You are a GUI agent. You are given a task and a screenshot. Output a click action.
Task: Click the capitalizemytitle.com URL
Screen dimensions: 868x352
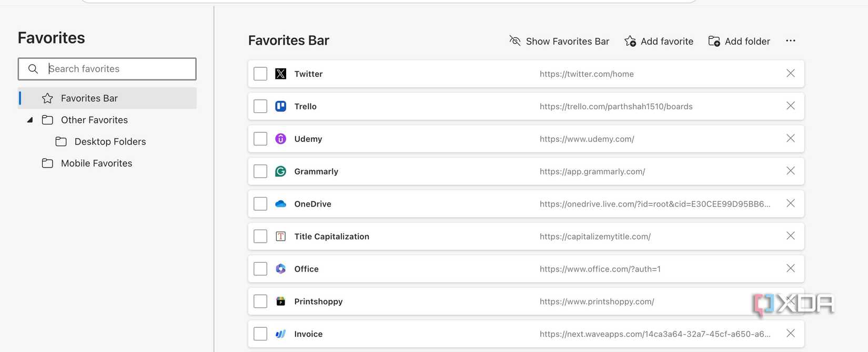click(595, 237)
